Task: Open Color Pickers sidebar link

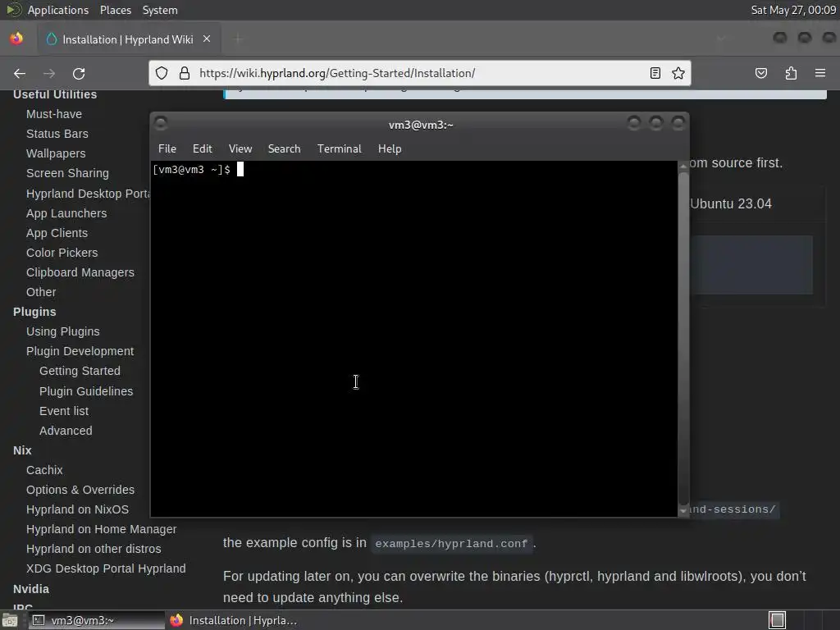Action: 62,253
